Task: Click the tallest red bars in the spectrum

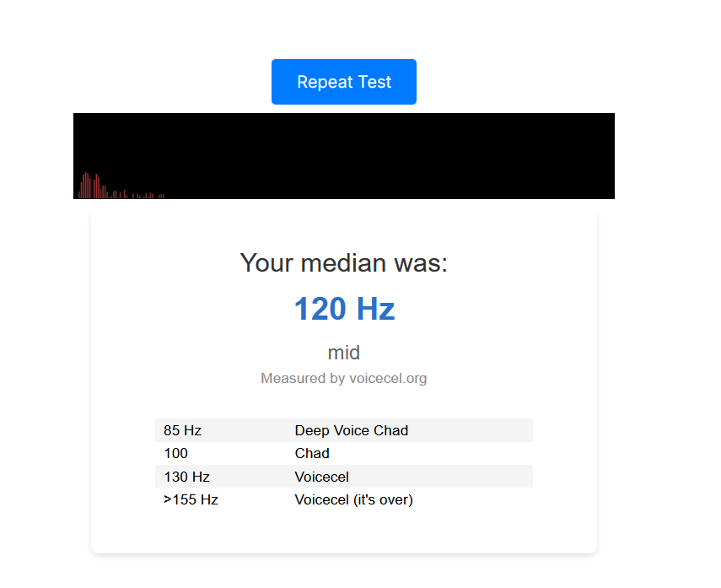Action: [x=85, y=184]
